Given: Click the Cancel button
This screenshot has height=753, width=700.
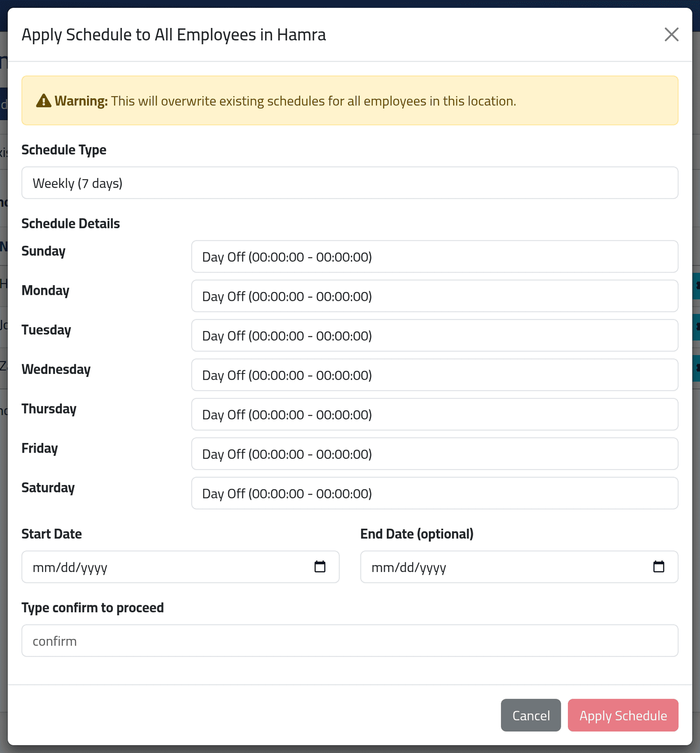Looking at the screenshot, I should [531, 715].
